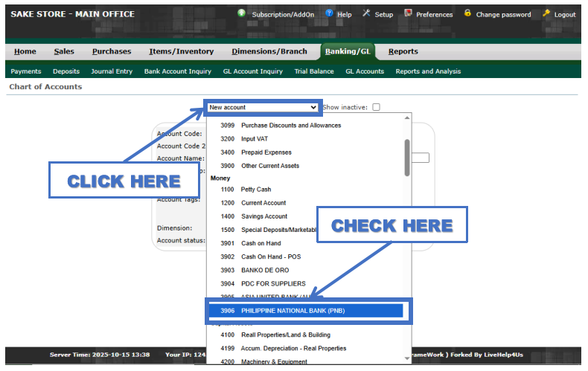Open the New account dropdown
588x371 pixels.
[263, 107]
